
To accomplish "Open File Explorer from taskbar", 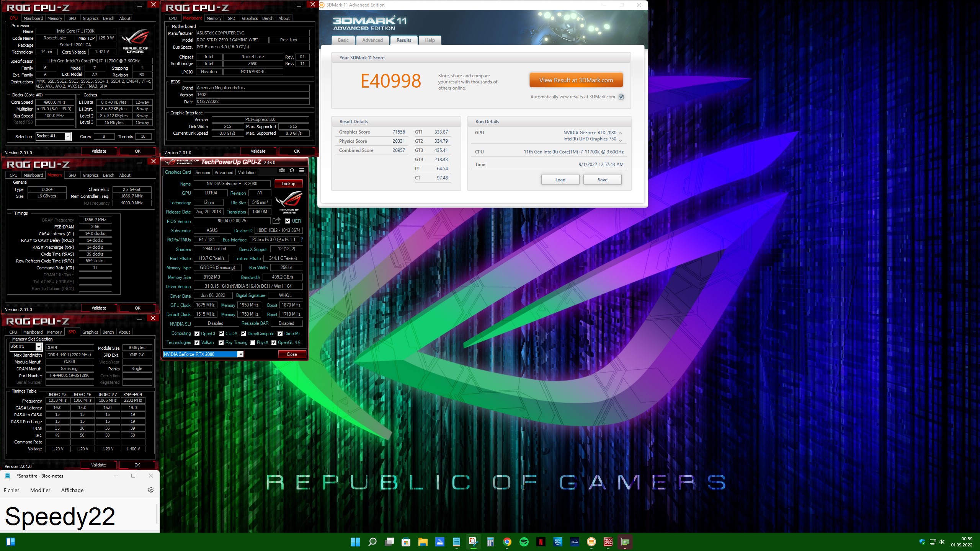I will 423,542.
